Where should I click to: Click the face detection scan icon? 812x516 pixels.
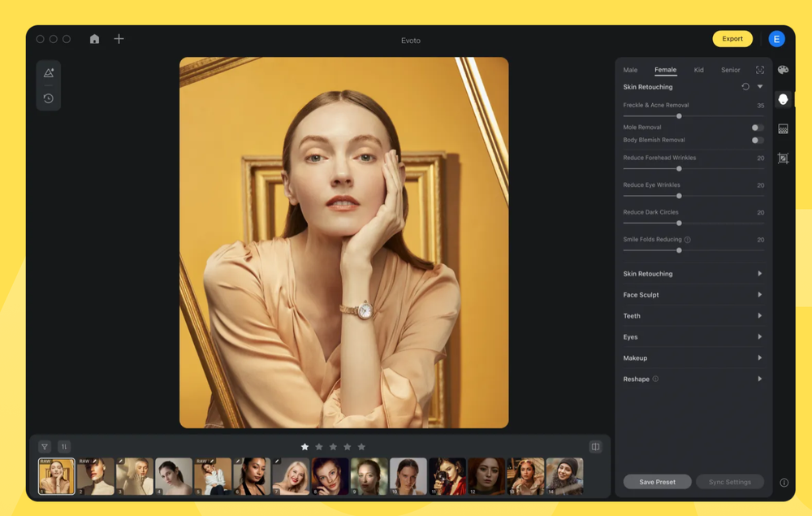[760, 70]
